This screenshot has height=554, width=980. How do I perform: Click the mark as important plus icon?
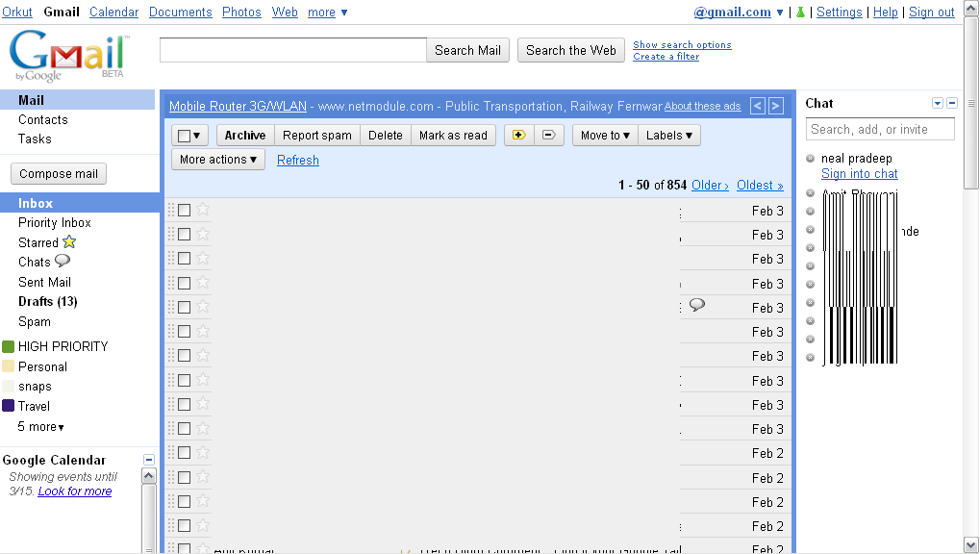tap(518, 136)
